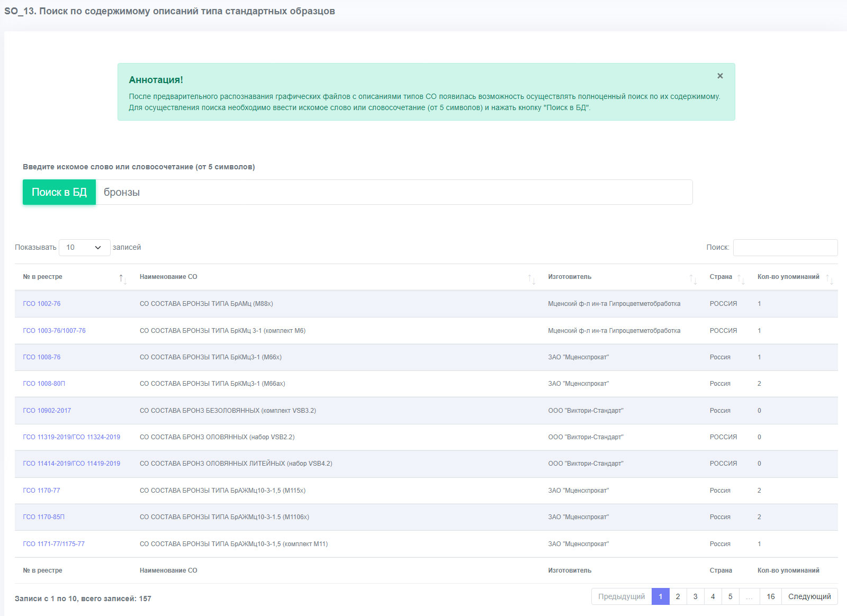Go to pagination page 16
The height and width of the screenshot is (616, 847).
tap(771, 596)
